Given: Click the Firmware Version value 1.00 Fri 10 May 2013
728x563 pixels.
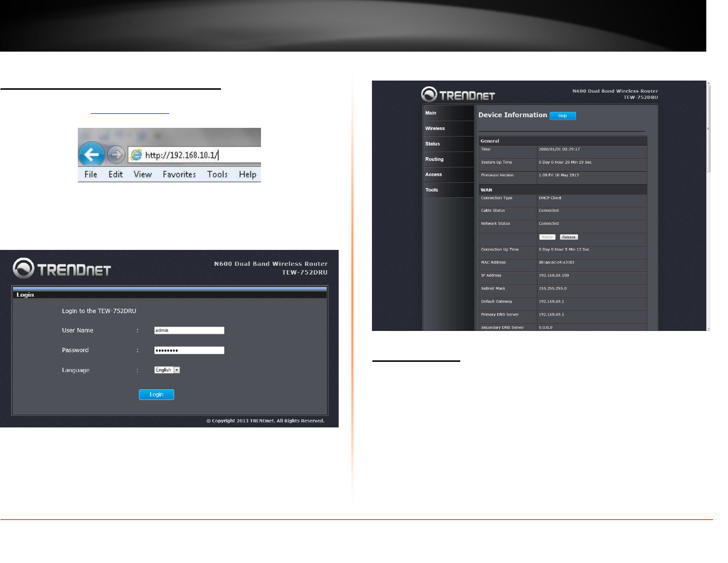Looking at the screenshot, I should click(x=559, y=175).
